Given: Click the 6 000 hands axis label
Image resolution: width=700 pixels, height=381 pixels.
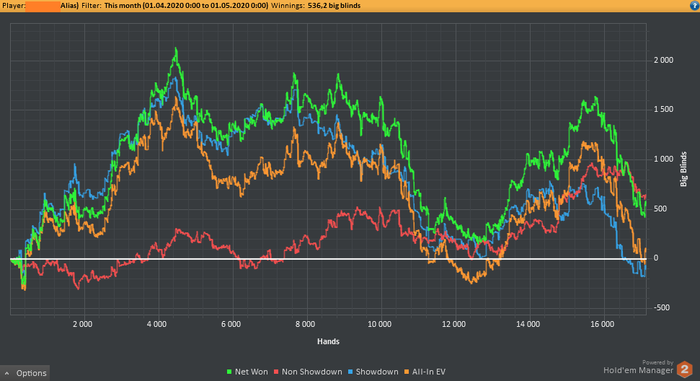Looking at the screenshot, I should pyautogui.click(x=231, y=324).
